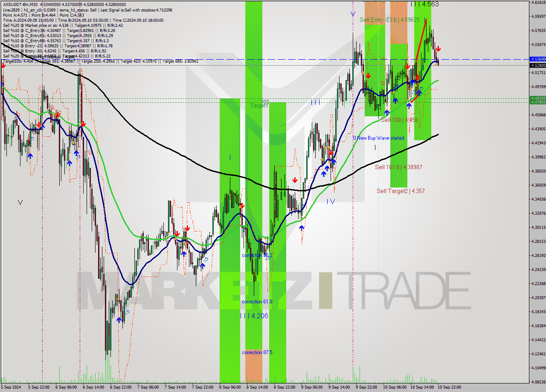Click the '10 Sep 14:00' time label
The height and width of the screenshot is (392, 546).
point(421,387)
